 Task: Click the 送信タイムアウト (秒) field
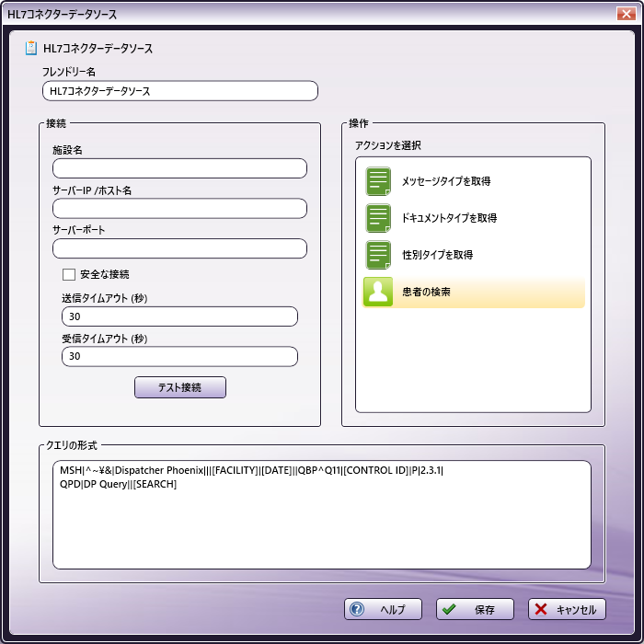pyautogui.click(x=179, y=316)
